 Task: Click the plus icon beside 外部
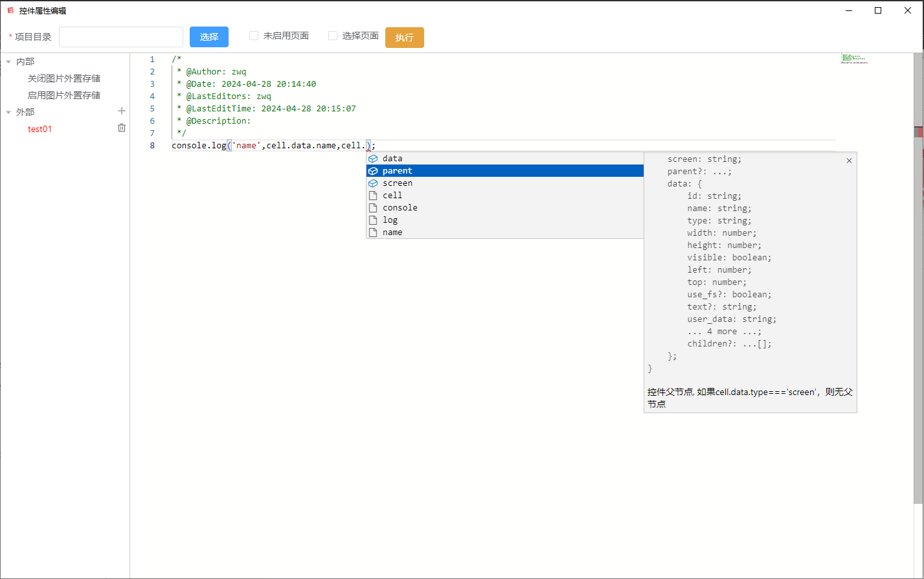pyautogui.click(x=121, y=111)
